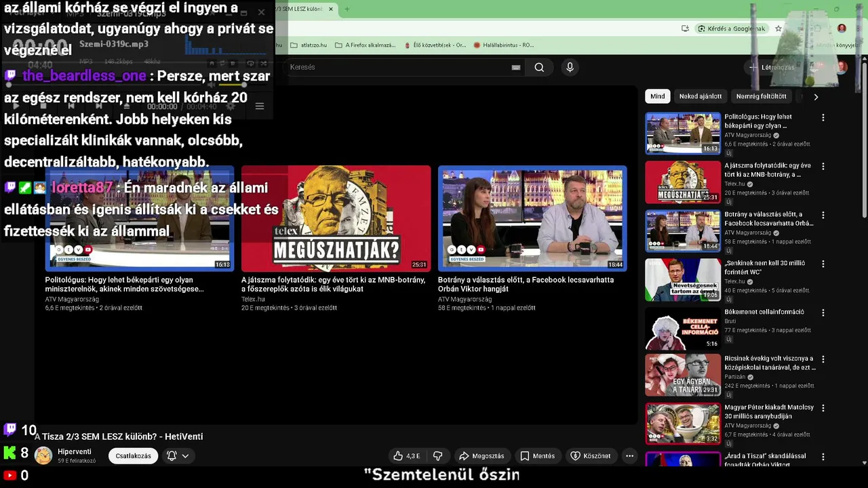Open options for 'Senkinek nem kell 30 millió' video
Viewport: 868px width, 488px height.
click(x=823, y=264)
